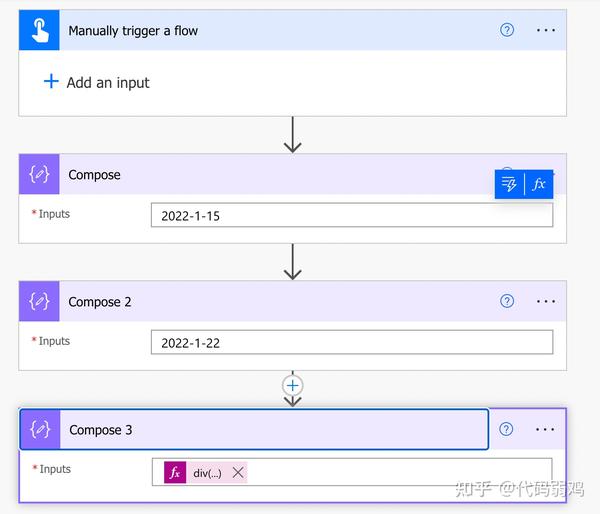This screenshot has height=514, width=600.
Task: Open help for Manually trigger a flow
Action: coord(507,30)
